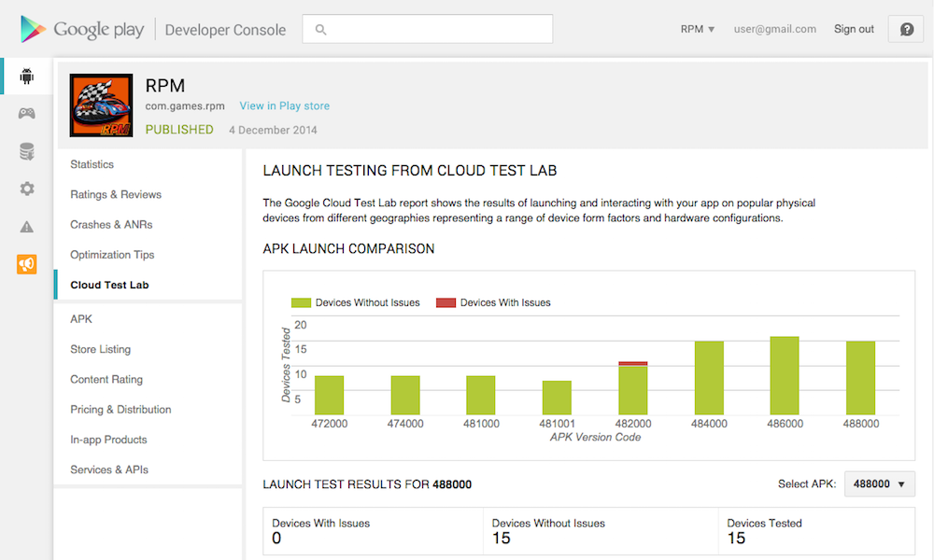
Task: Open the Select APK 488000 dropdown
Action: pyautogui.click(x=880, y=484)
